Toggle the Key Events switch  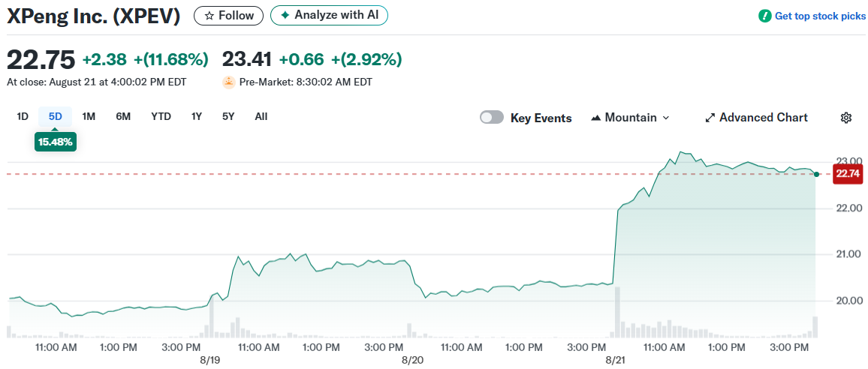tap(492, 117)
